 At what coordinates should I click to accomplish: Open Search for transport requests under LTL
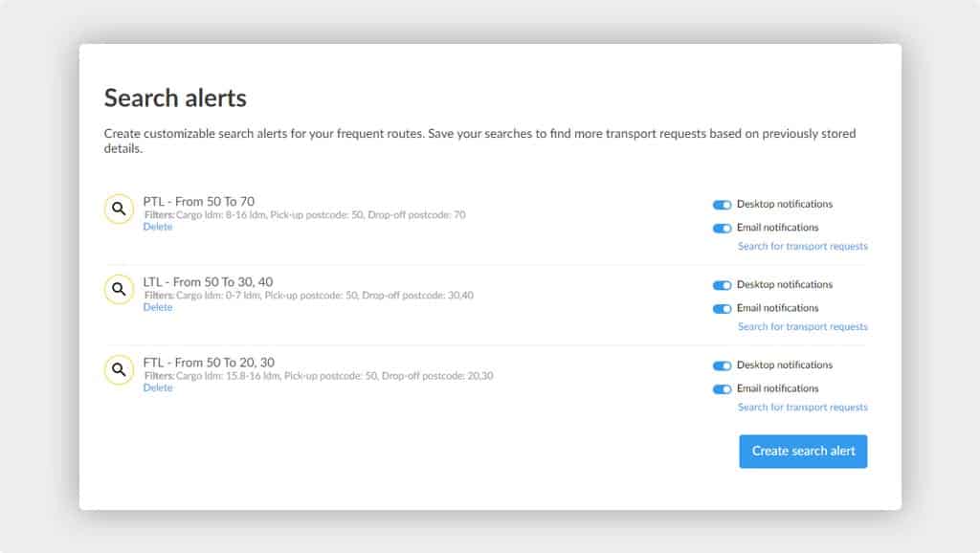click(x=803, y=327)
